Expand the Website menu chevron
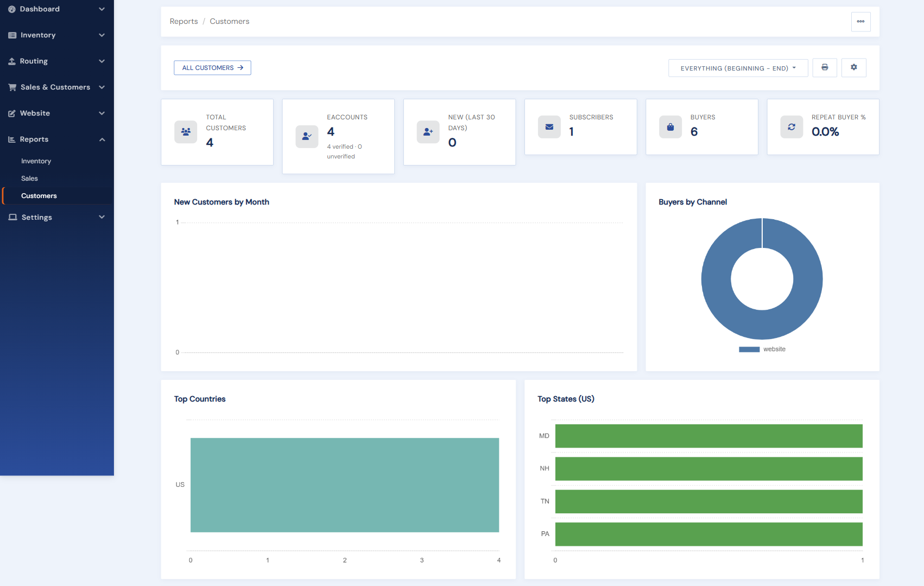Image resolution: width=924 pixels, height=586 pixels. pos(102,113)
